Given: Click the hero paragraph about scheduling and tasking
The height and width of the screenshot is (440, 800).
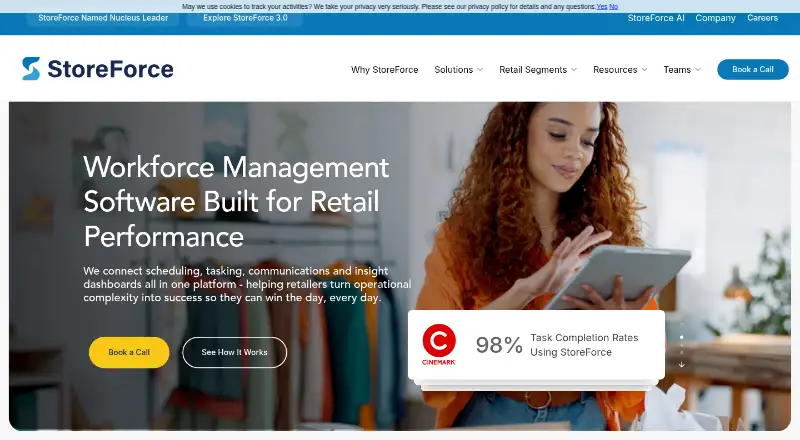Looking at the screenshot, I should pos(247,284).
